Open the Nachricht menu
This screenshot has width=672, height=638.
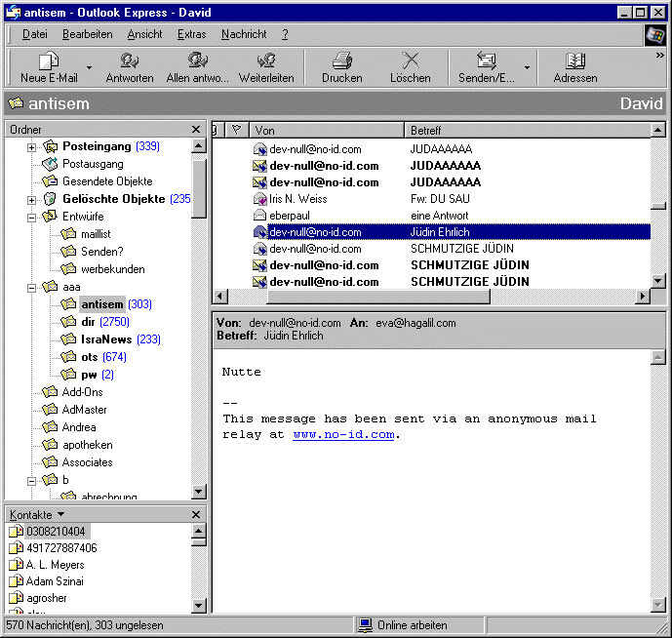pyautogui.click(x=244, y=34)
